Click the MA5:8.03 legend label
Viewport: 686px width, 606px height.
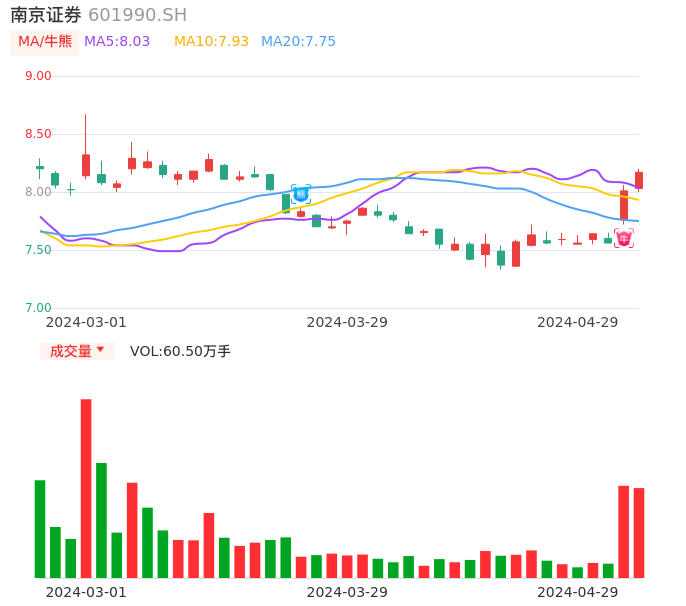pyautogui.click(x=117, y=42)
